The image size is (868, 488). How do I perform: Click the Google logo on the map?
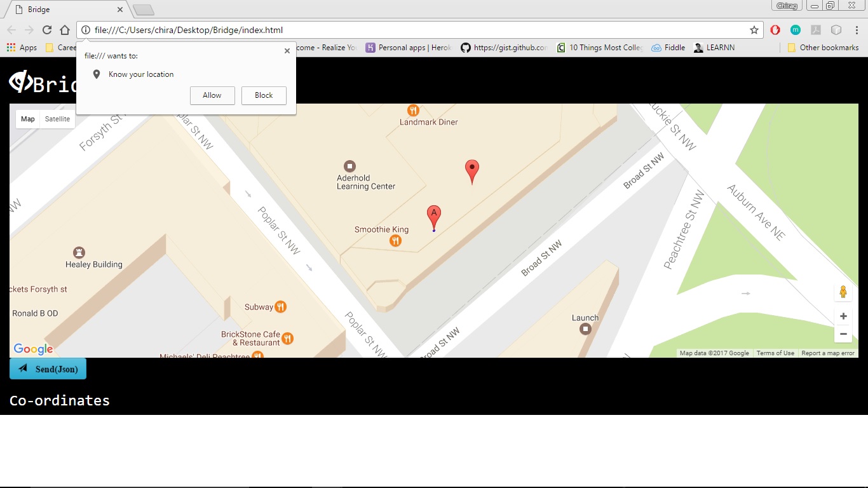33,349
